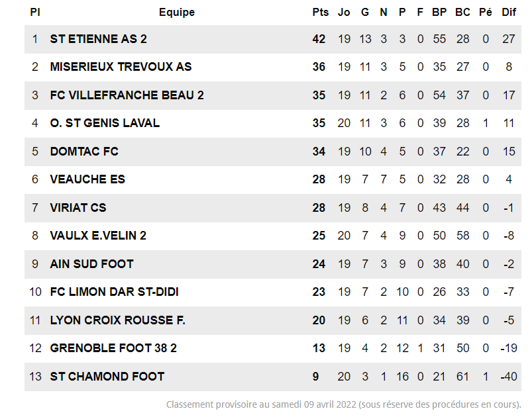Click ST CHAMOND FOOT team name

[x=107, y=377]
